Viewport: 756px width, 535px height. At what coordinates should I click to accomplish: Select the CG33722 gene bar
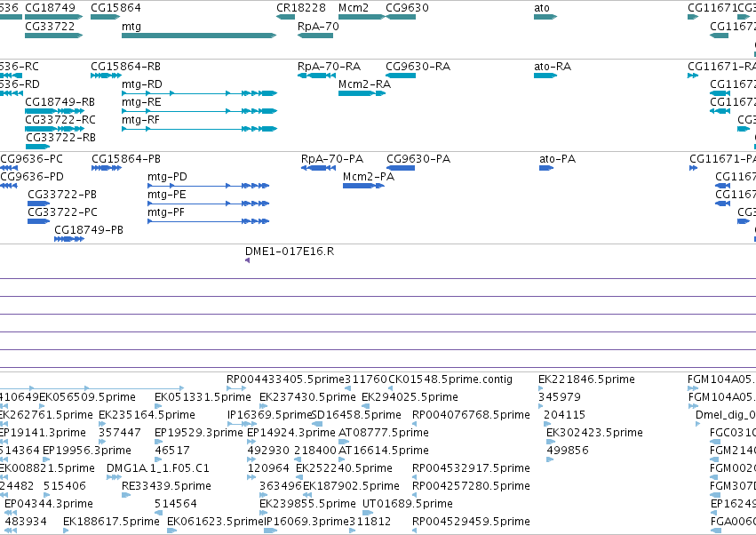click(53, 36)
